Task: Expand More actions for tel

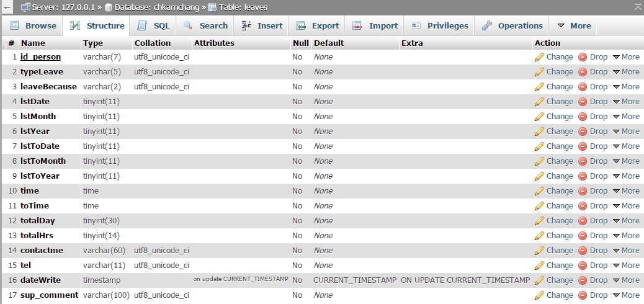Action: pos(626,266)
